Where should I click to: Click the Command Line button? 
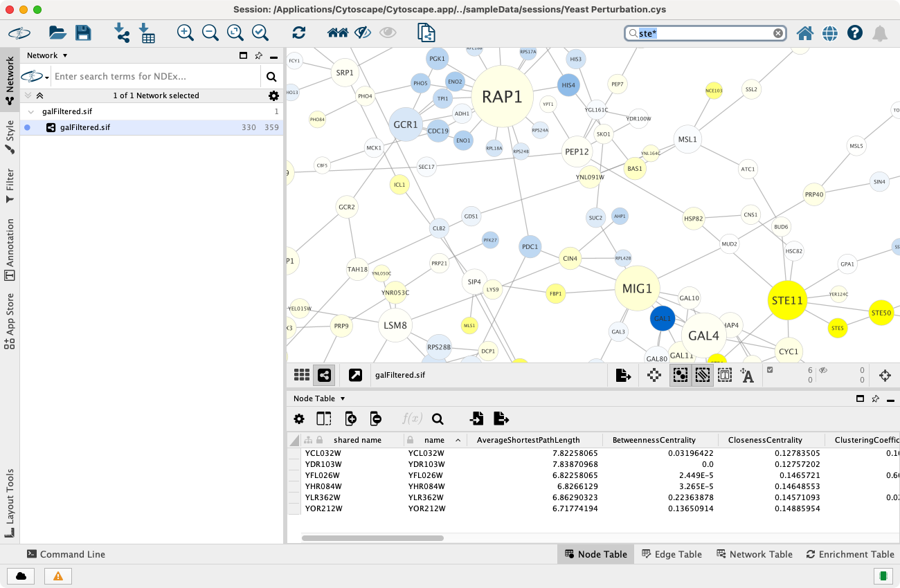tap(66, 554)
